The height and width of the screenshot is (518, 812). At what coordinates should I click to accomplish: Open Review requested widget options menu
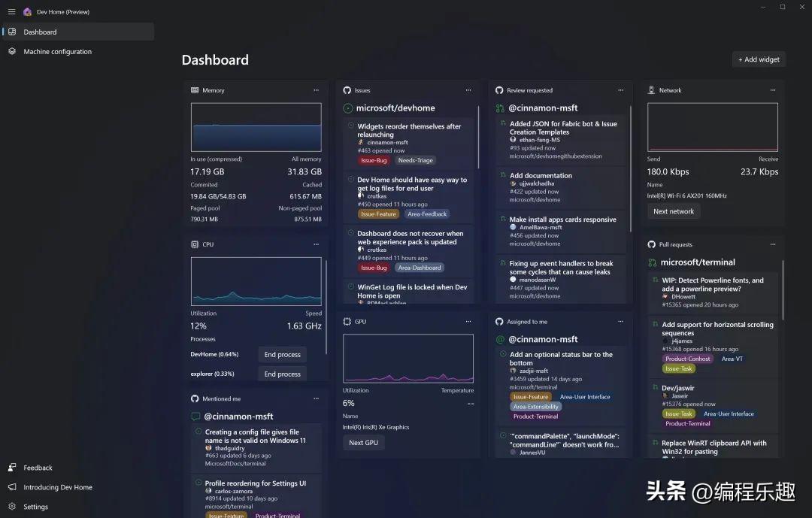pos(620,90)
